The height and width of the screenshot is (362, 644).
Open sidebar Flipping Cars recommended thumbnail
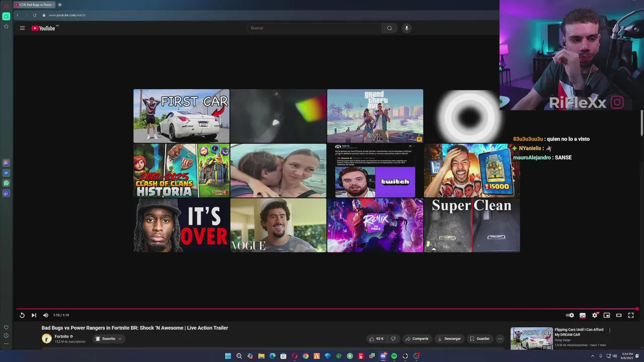tap(532, 338)
